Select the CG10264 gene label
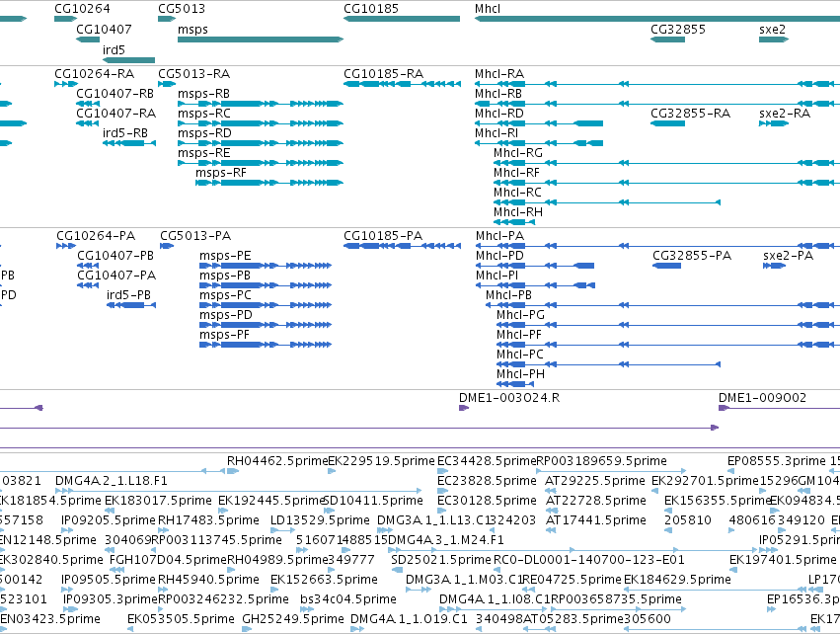The width and height of the screenshot is (840, 634). [x=82, y=9]
